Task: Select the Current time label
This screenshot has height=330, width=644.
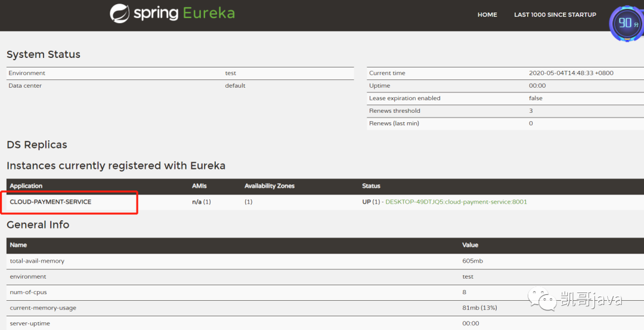Action: (x=387, y=73)
